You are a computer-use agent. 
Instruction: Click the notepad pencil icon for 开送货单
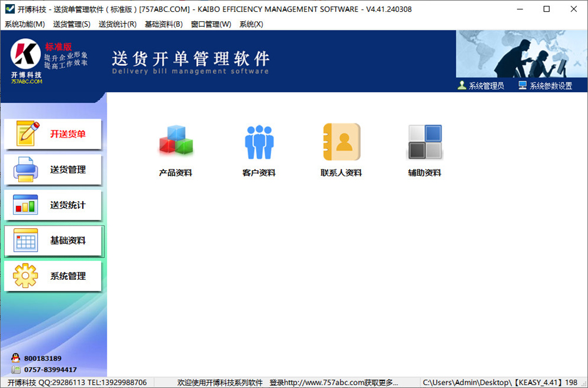pos(28,133)
